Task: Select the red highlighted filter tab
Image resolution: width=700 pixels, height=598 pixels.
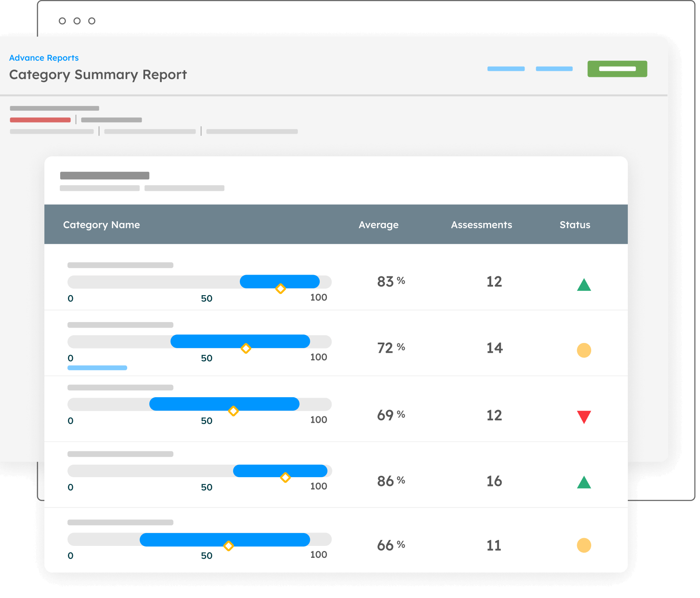Action: (x=40, y=120)
